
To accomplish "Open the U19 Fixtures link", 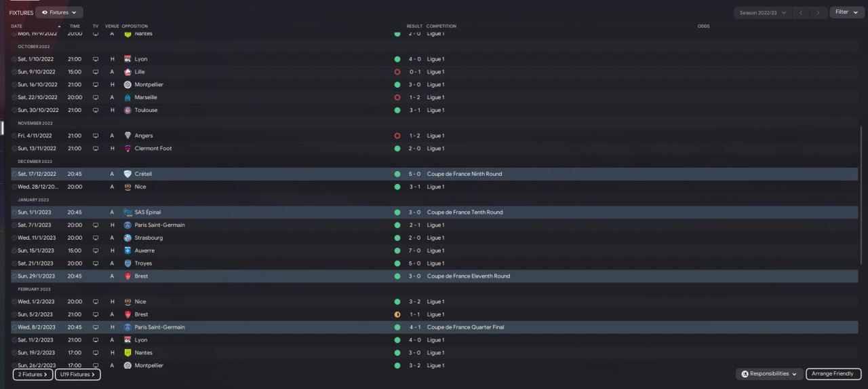I will click(77, 374).
